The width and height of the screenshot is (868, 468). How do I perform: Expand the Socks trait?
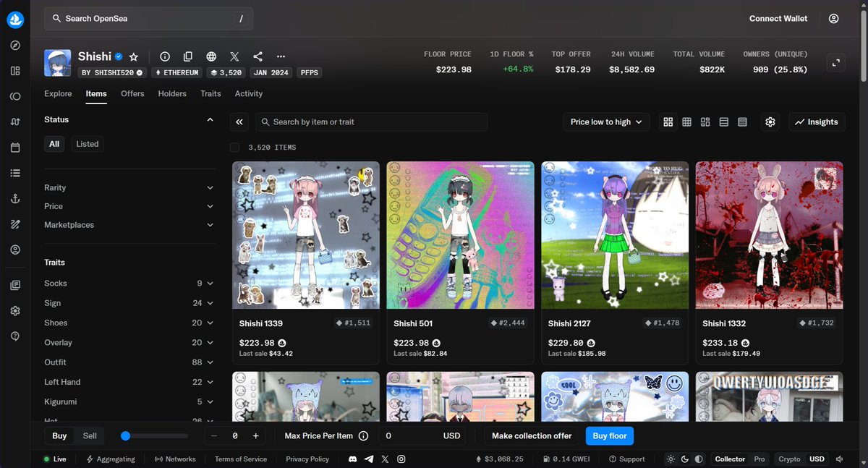(x=130, y=284)
